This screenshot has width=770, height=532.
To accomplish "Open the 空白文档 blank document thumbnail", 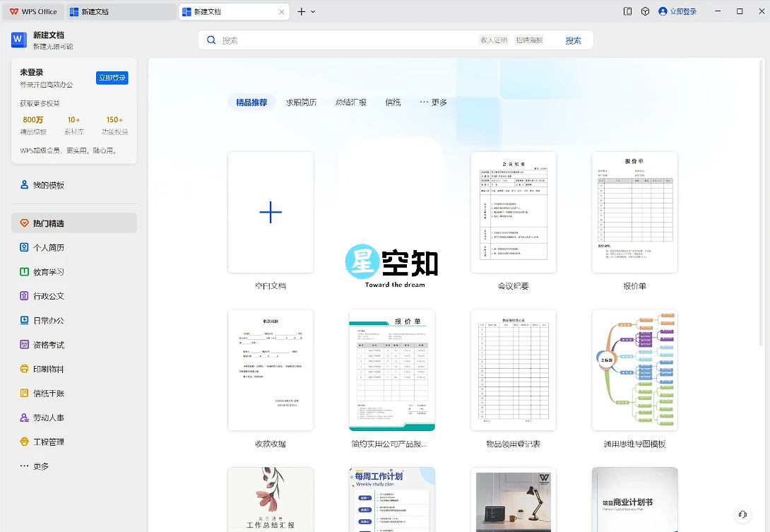I will tap(270, 212).
